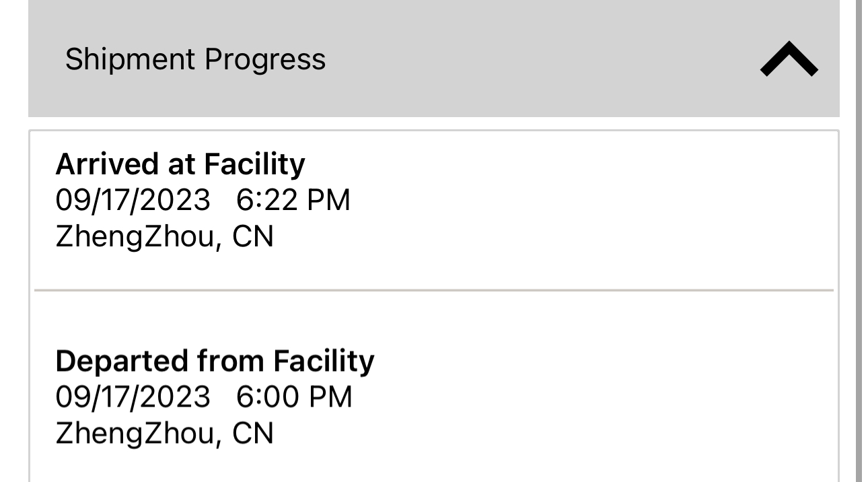Viewport: 868px width, 482px height.
Task: Click the divider between shipment entries
Action: (x=434, y=290)
